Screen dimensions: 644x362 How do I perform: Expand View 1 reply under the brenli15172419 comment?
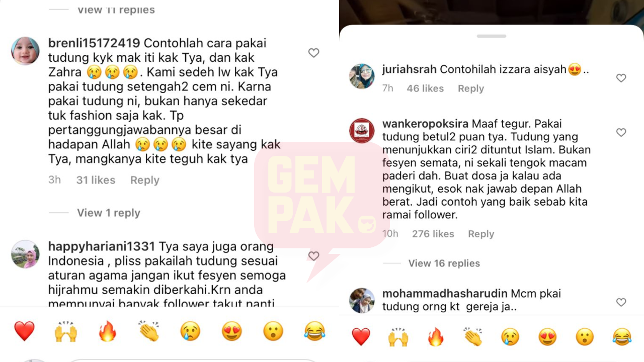(109, 213)
